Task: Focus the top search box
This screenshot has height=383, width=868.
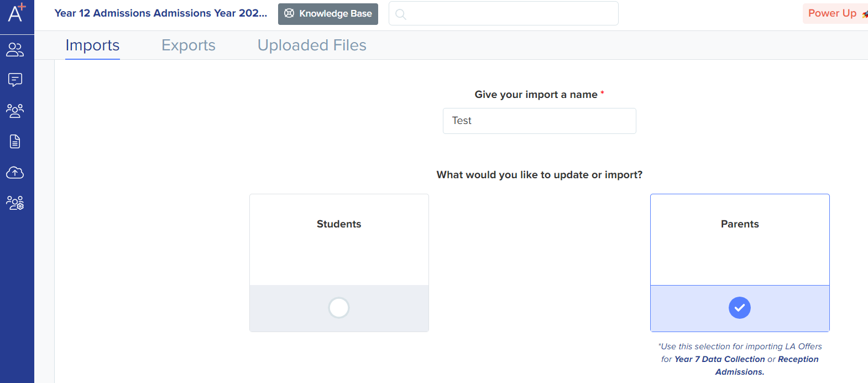Action: (504, 13)
